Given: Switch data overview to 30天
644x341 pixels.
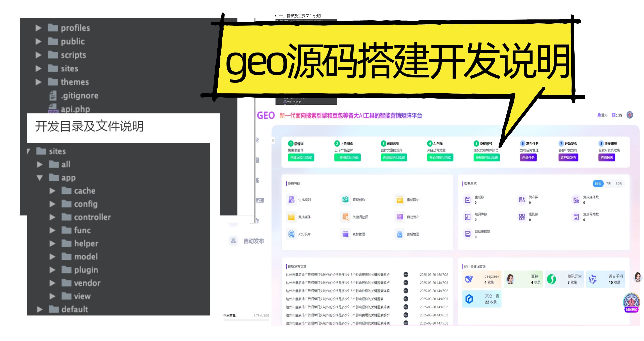Looking at the screenshot, I should 619,184.
